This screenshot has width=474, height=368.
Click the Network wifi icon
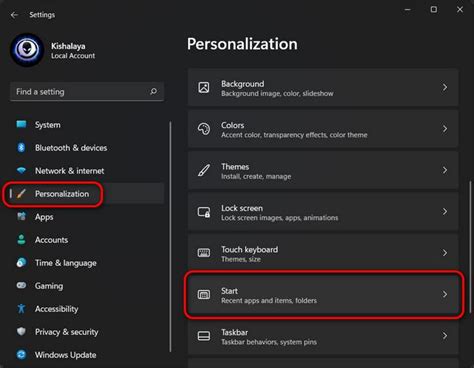point(21,171)
